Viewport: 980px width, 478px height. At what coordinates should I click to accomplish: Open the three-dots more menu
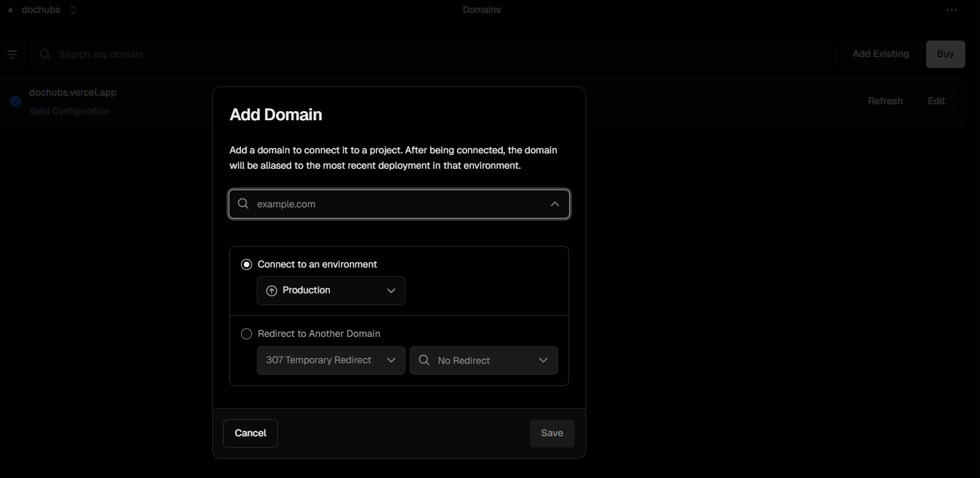(x=952, y=10)
